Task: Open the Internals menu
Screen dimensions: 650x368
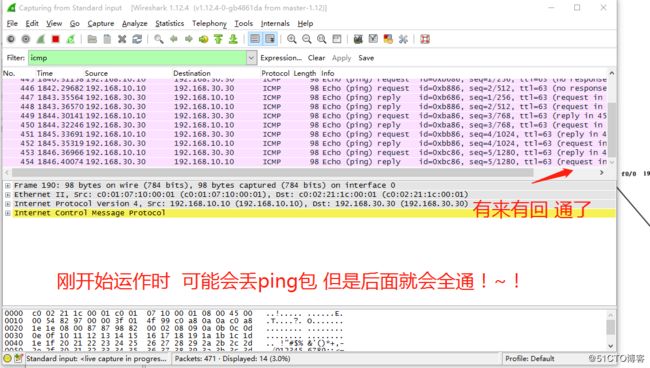Action: (x=275, y=24)
